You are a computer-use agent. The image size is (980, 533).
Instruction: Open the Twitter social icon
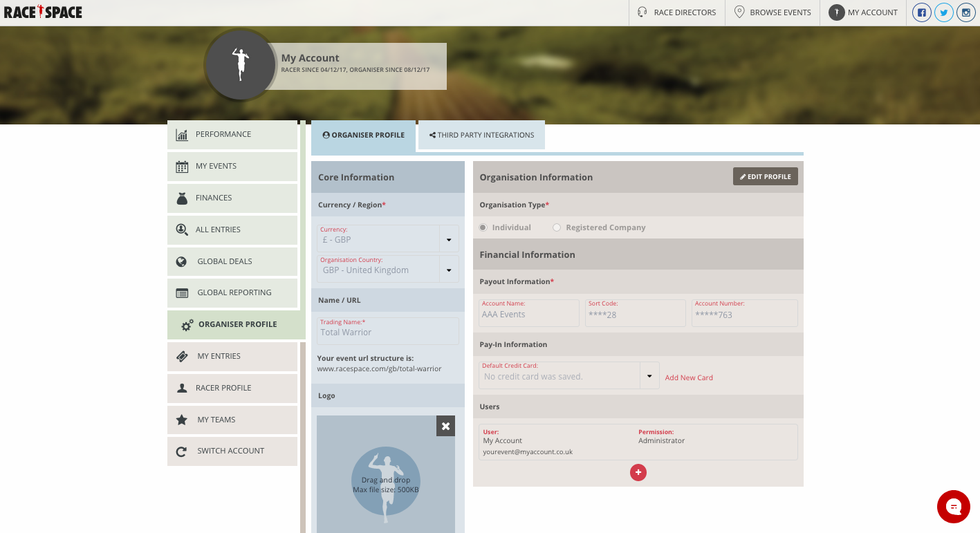coord(943,12)
